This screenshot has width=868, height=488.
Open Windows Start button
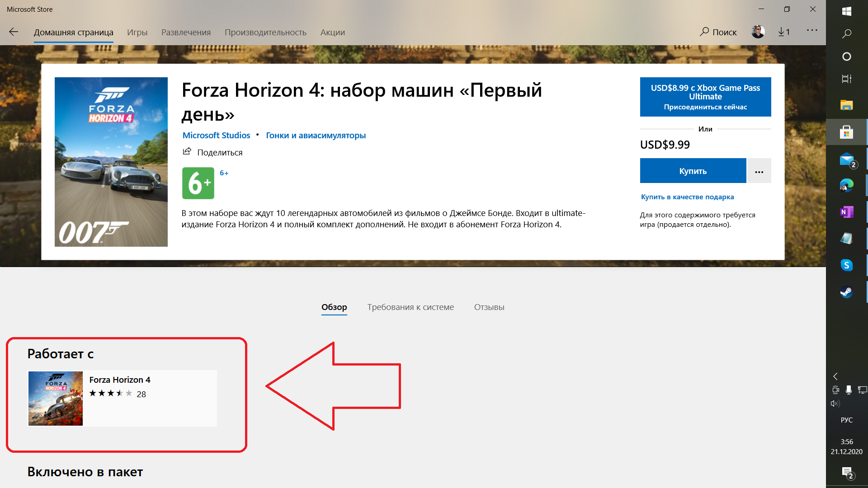pyautogui.click(x=847, y=11)
